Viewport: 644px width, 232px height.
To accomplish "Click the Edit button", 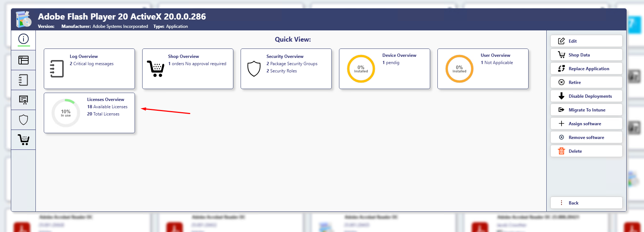I will click(x=586, y=41).
